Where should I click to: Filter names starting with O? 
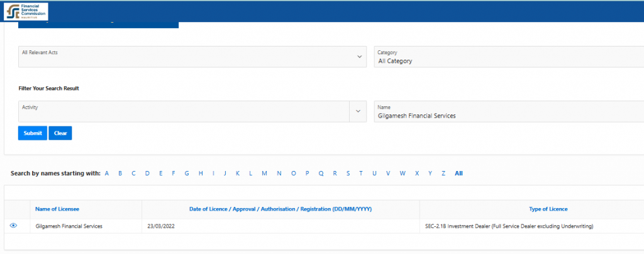click(293, 173)
